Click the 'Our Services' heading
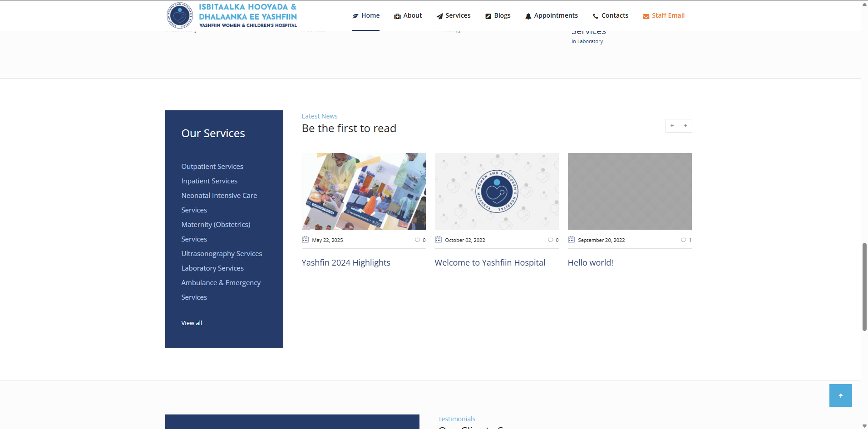Image resolution: width=868 pixels, height=429 pixels. 213,133
